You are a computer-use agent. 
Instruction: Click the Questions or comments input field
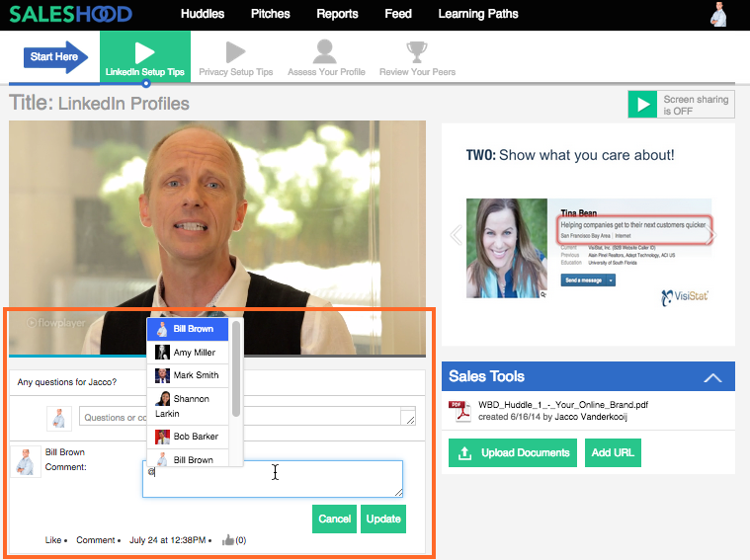point(247,417)
